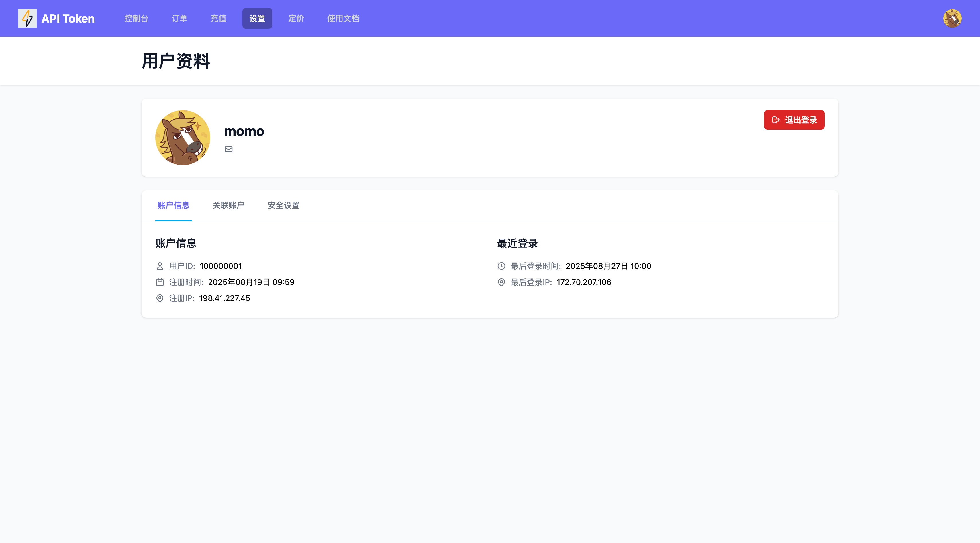Click the lightning bolt API Token logo
The width and height of the screenshot is (980, 543).
pos(28,18)
